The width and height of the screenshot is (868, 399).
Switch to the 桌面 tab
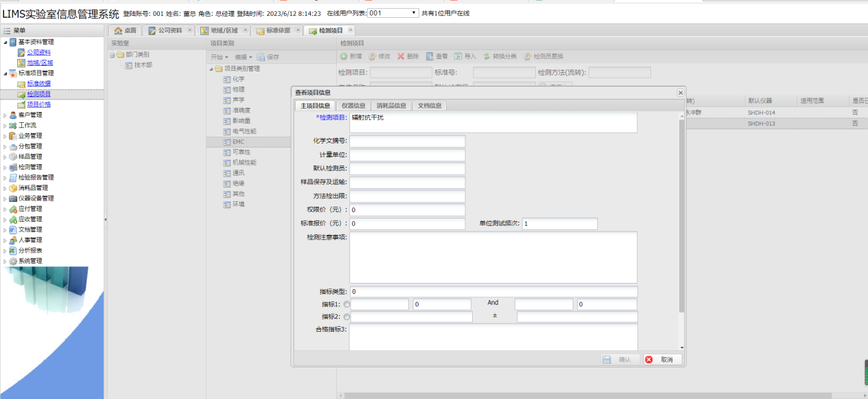point(125,31)
